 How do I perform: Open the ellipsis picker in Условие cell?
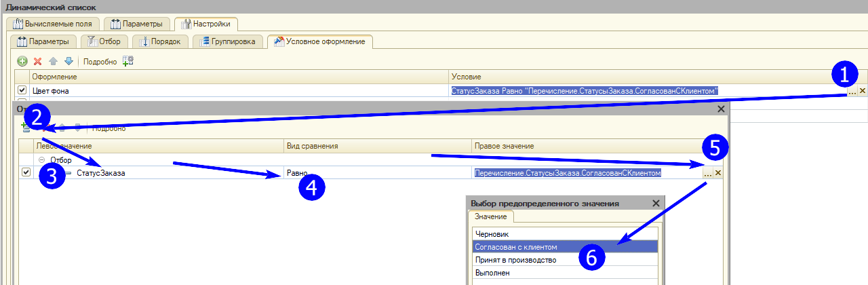851,91
